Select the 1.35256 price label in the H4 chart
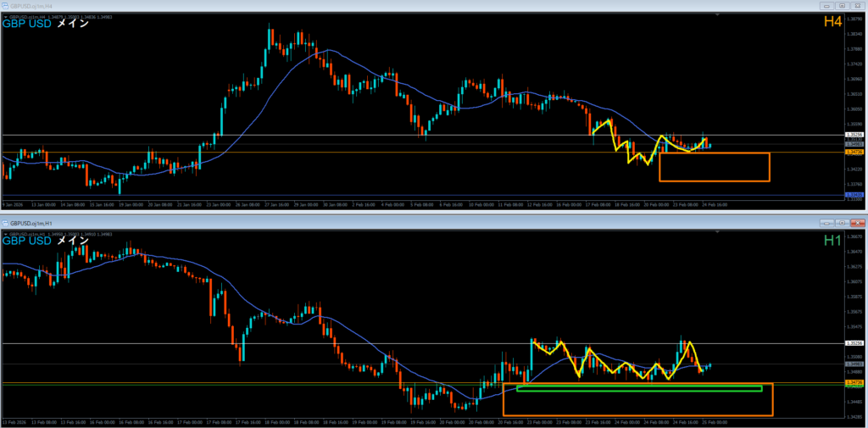The height and width of the screenshot is (428, 868). tap(853, 135)
